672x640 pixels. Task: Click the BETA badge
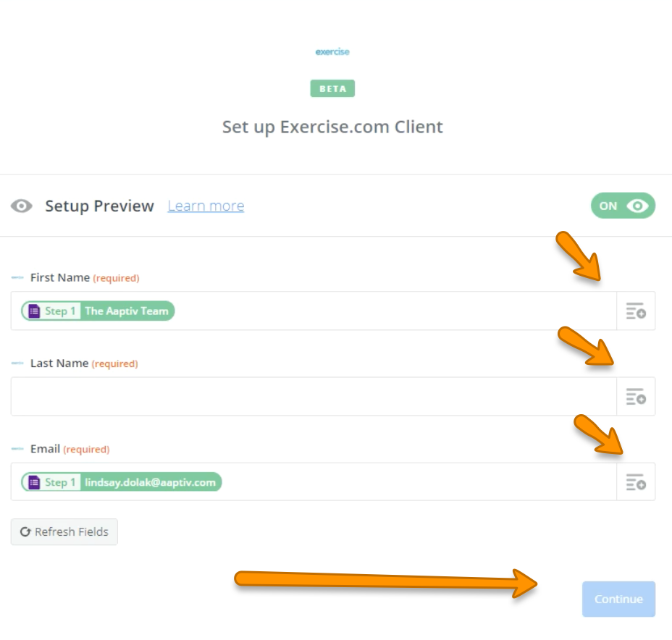pyautogui.click(x=332, y=88)
